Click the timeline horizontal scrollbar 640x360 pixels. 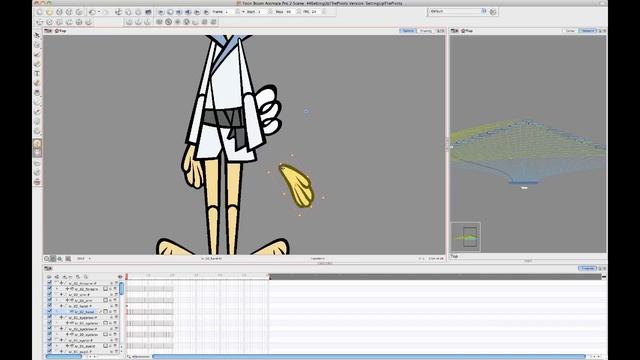coord(369,356)
